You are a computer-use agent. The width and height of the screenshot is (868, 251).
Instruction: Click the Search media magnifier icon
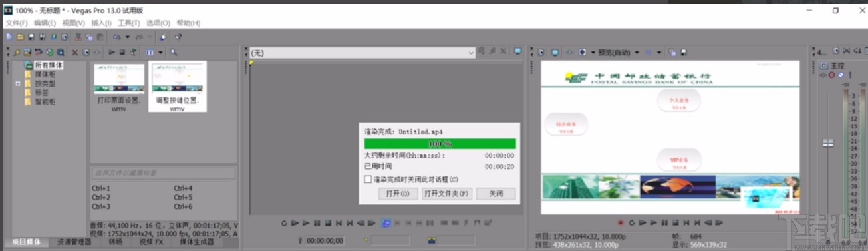pyautogui.click(x=173, y=52)
